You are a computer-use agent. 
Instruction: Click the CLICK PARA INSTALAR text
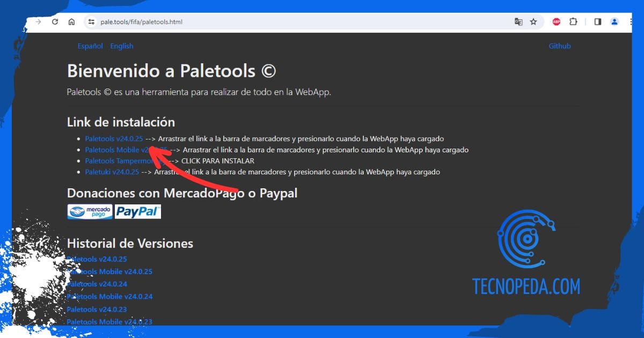coord(218,161)
